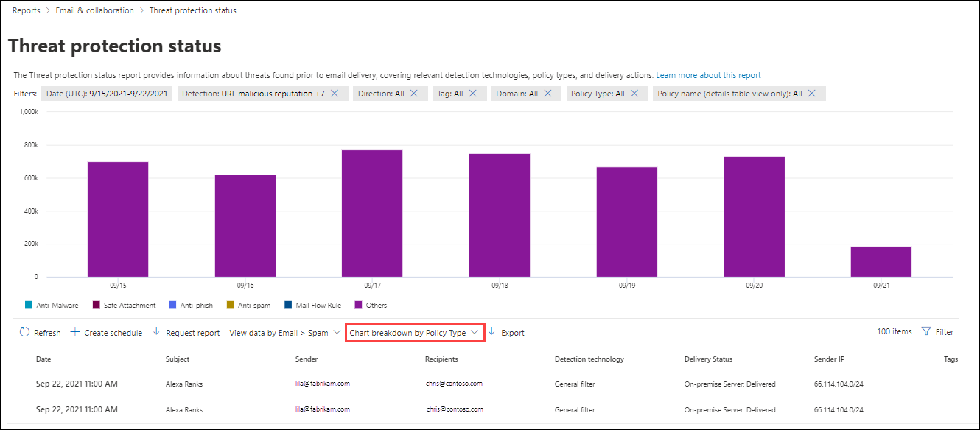Go to the Reports breadcrumb
980x430 pixels.
click(27, 10)
